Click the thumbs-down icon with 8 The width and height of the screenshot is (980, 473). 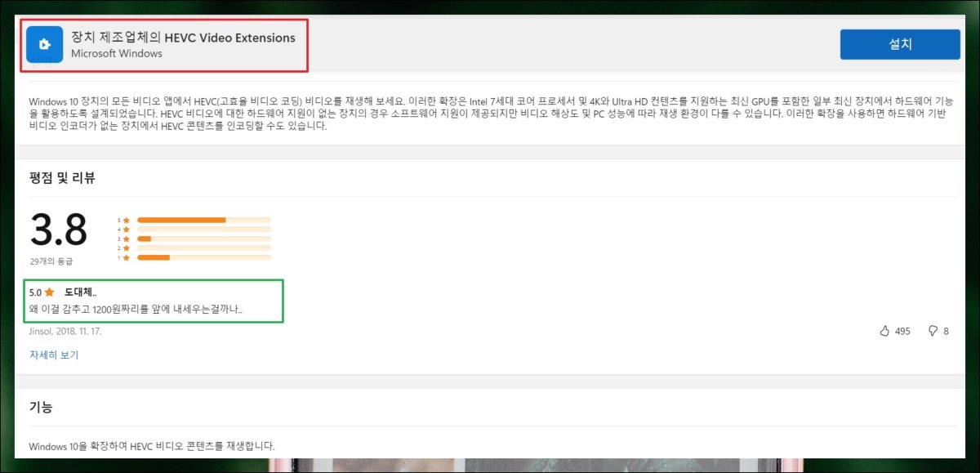point(933,331)
